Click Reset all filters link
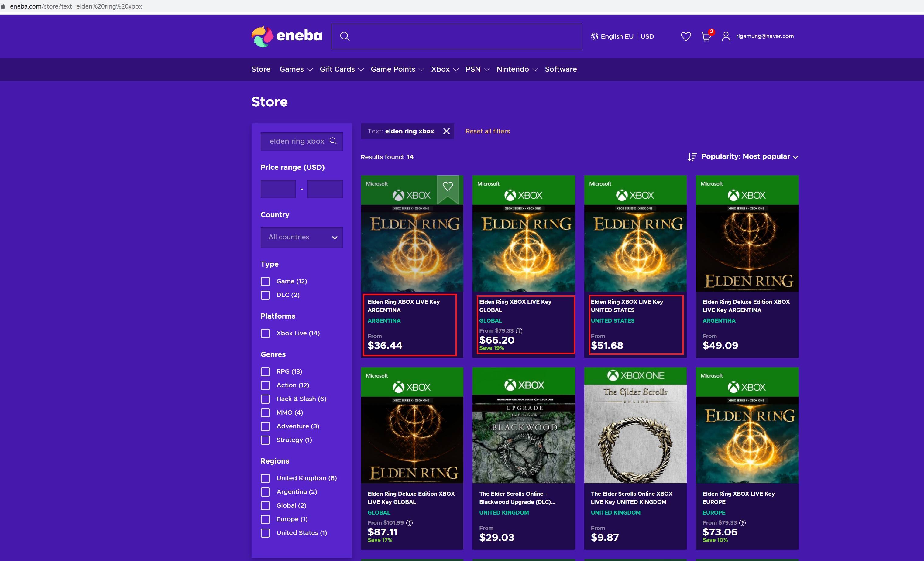 [487, 131]
